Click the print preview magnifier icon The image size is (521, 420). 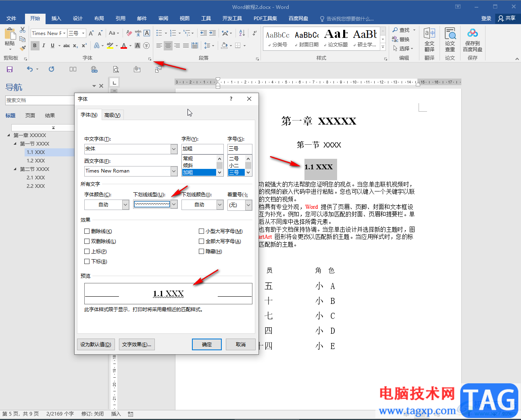tap(116, 69)
